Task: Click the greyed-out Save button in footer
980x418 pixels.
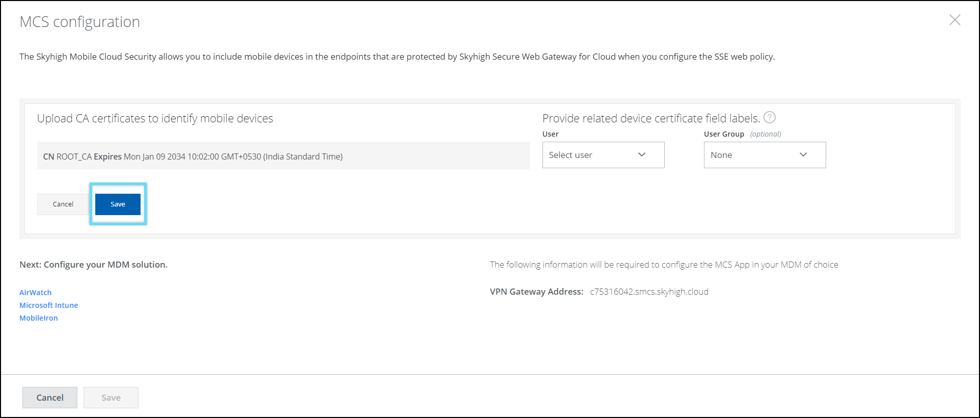Action: tap(111, 398)
